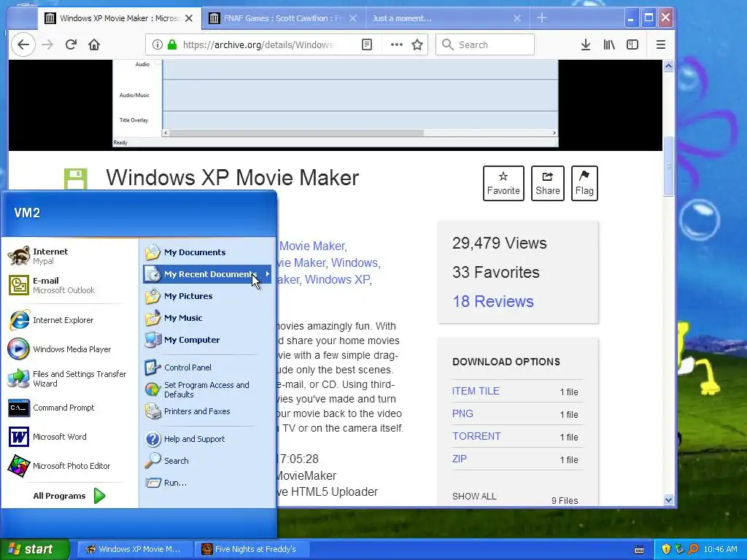Image resolution: width=747 pixels, height=560 pixels.
Task: Expand My Recent Documents submenu
Action: (x=207, y=274)
